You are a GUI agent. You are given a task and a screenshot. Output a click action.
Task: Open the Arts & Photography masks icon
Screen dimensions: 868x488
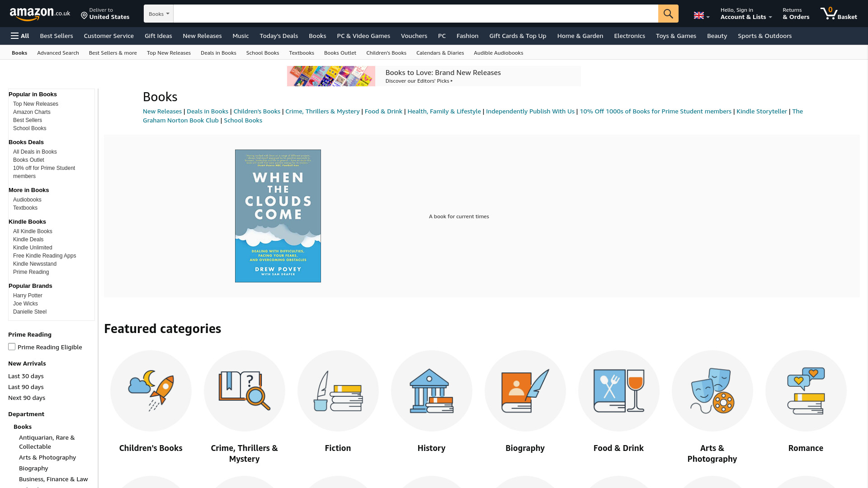(x=712, y=391)
